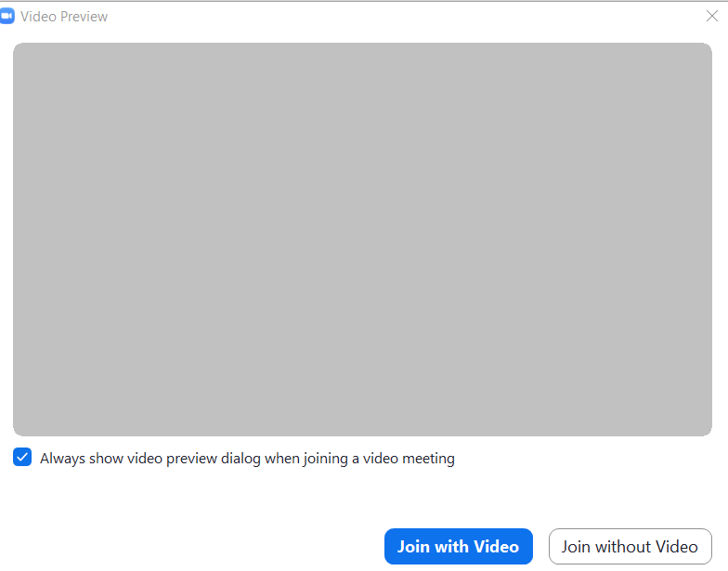
Task: Dismiss the dialog using the close X
Action: coord(712,16)
